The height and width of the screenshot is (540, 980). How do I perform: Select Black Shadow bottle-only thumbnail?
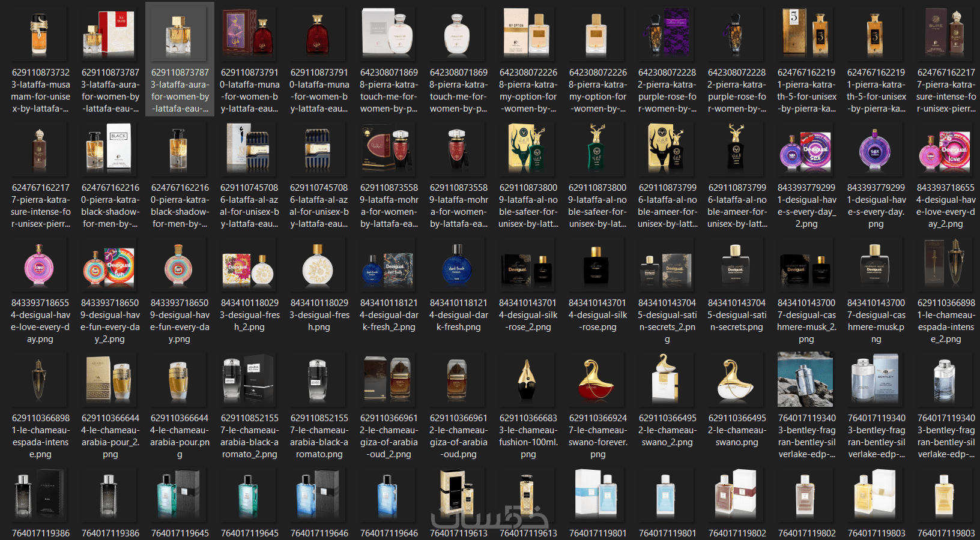(180, 149)
